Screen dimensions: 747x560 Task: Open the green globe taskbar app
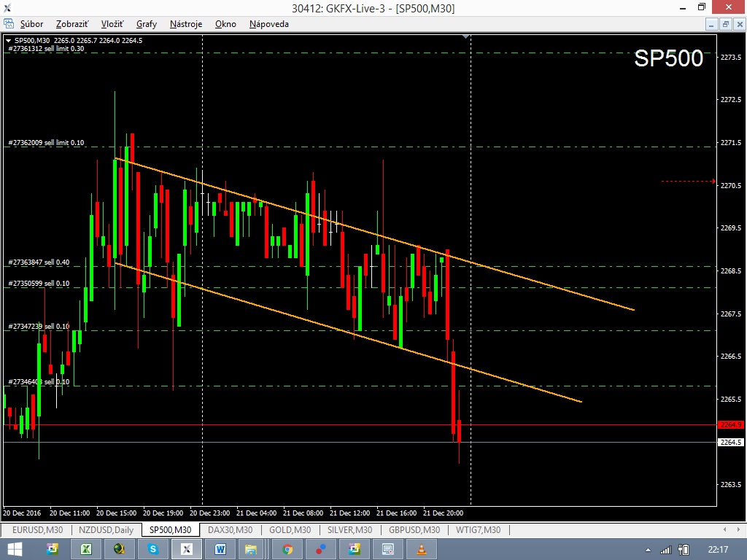(x=120, y=550)
